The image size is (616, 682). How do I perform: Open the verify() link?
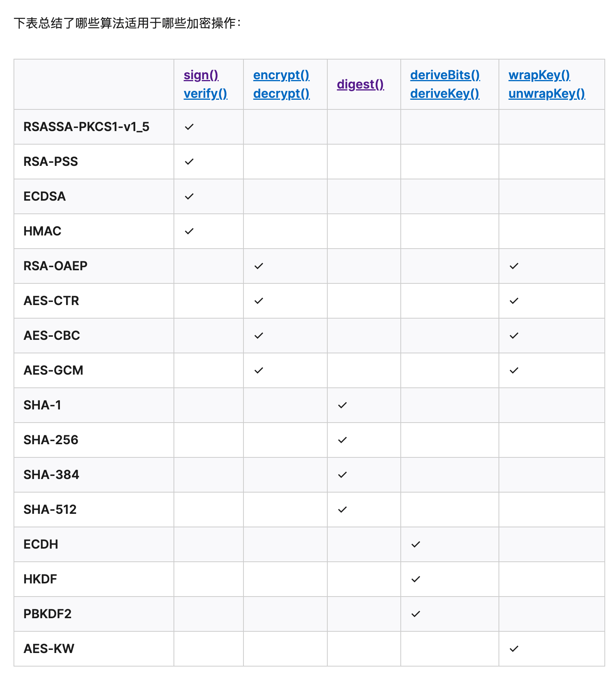point(205,94)
